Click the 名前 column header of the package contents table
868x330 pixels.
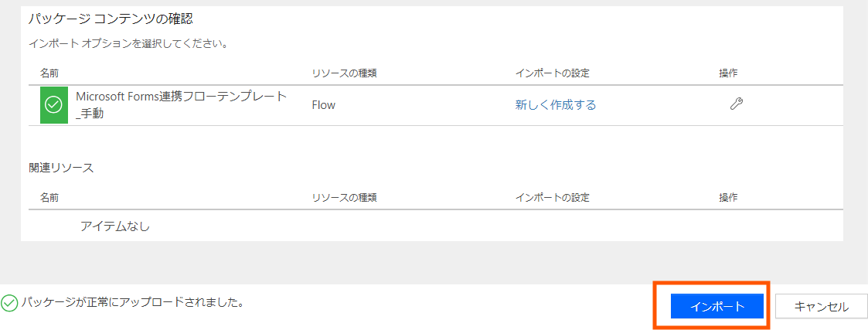click(49, 73)
